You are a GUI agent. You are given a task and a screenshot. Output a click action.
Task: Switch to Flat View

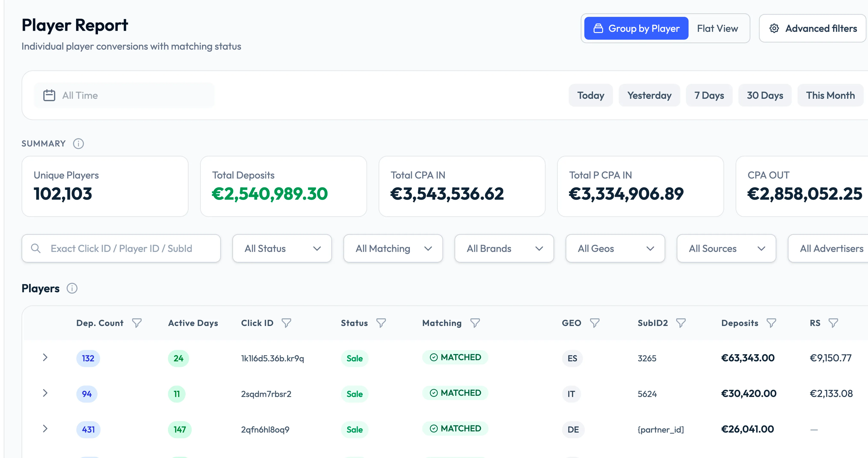717,28
